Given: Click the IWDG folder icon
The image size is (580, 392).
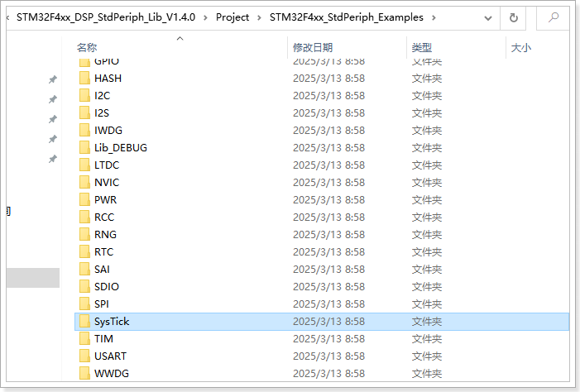Looking at the screenshot, I should pos(84,130).
